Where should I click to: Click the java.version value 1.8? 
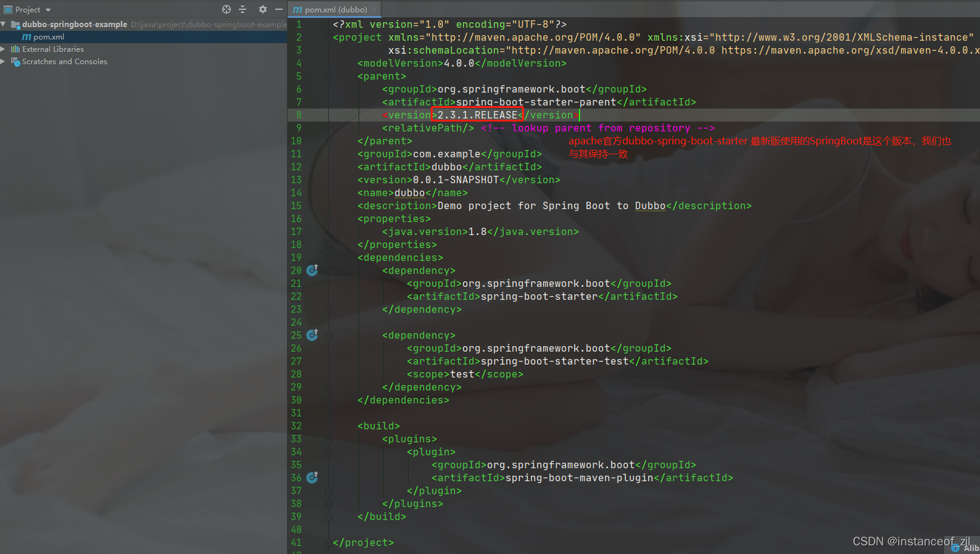pyautogui.click(x=478, y=231)
